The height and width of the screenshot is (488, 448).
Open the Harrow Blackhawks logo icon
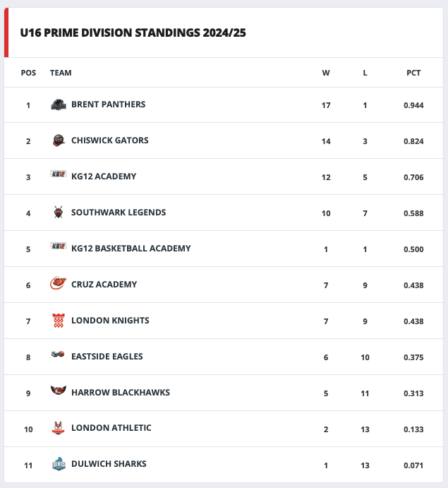tap(59, 391)
